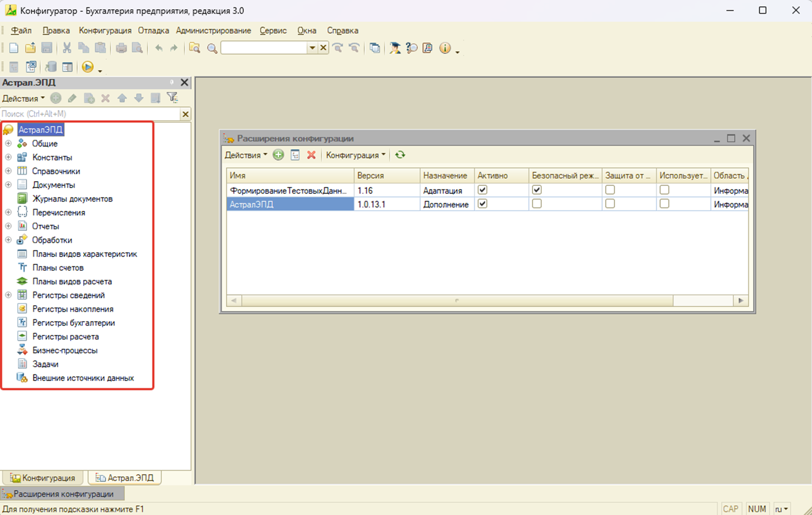The image size is (812, 515).
Task: Expand the Константы tree node
Action: pos(8,157)
